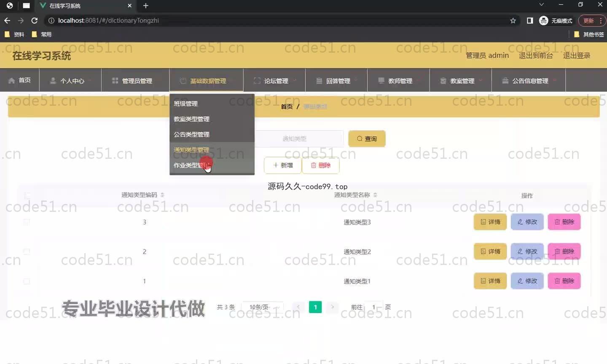Image resolution: width=607 pixels, height=364 pixels.
Task: View the site information icon in the address bar
Action: (51, 20)
